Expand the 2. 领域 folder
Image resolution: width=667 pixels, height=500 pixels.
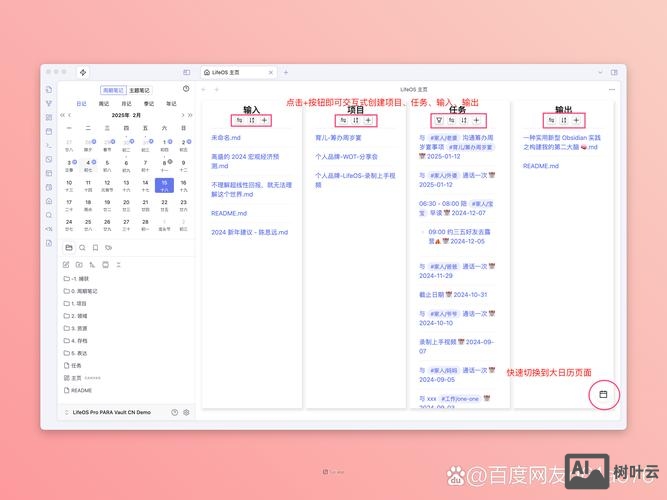(75, 316)
